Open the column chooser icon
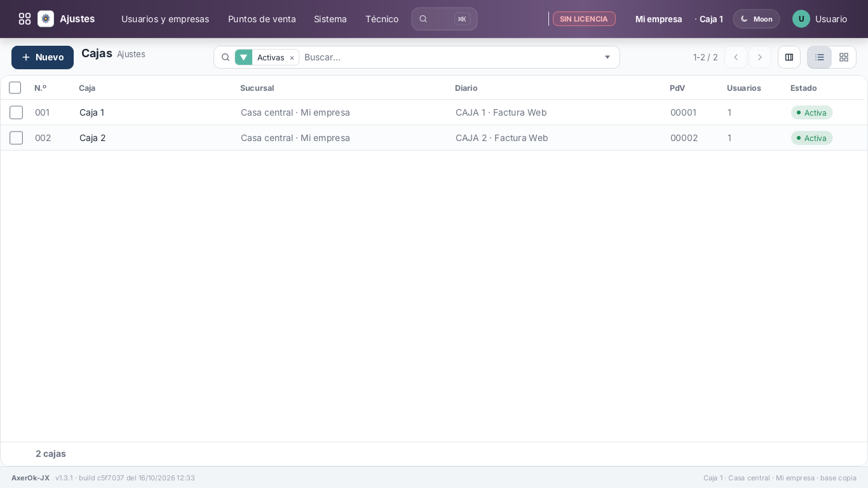The image size is (868, 488). point(789,57)
